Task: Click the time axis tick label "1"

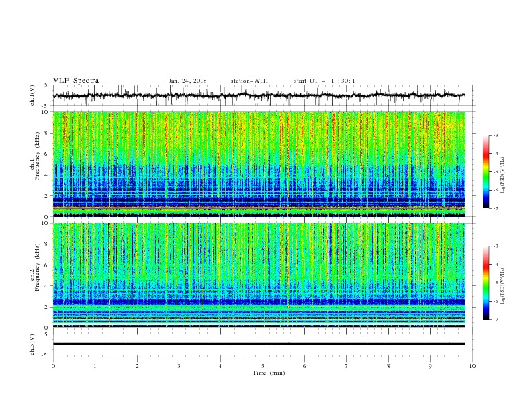Action: pyautogui.click(x=95, y=366)
